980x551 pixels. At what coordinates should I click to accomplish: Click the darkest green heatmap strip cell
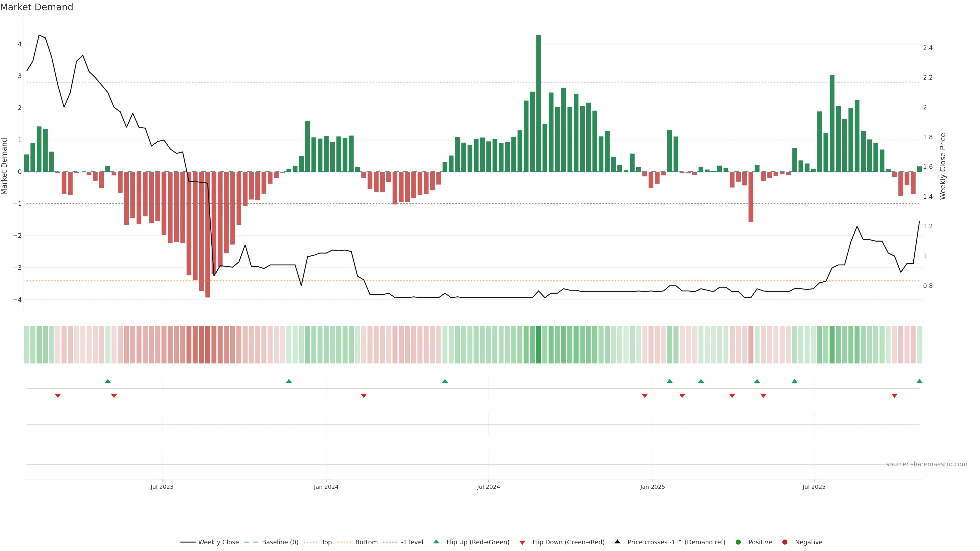coord(538,345)
